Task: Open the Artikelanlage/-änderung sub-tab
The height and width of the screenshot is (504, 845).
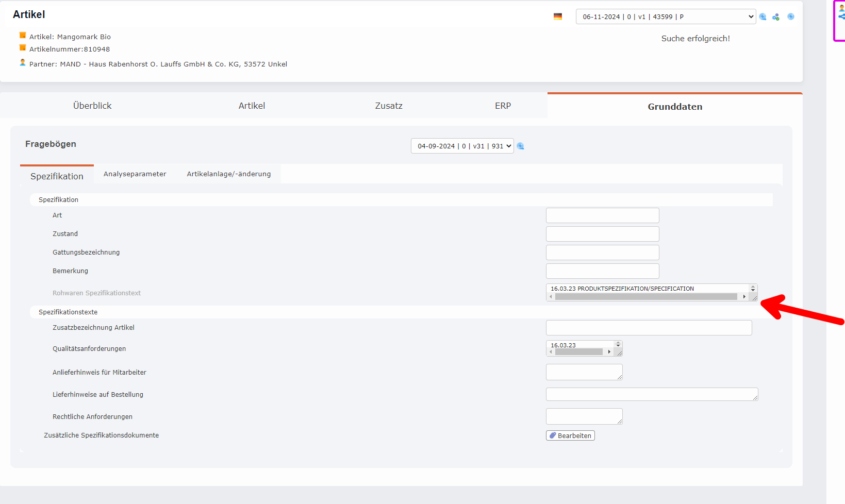Action: coord(228,174)
